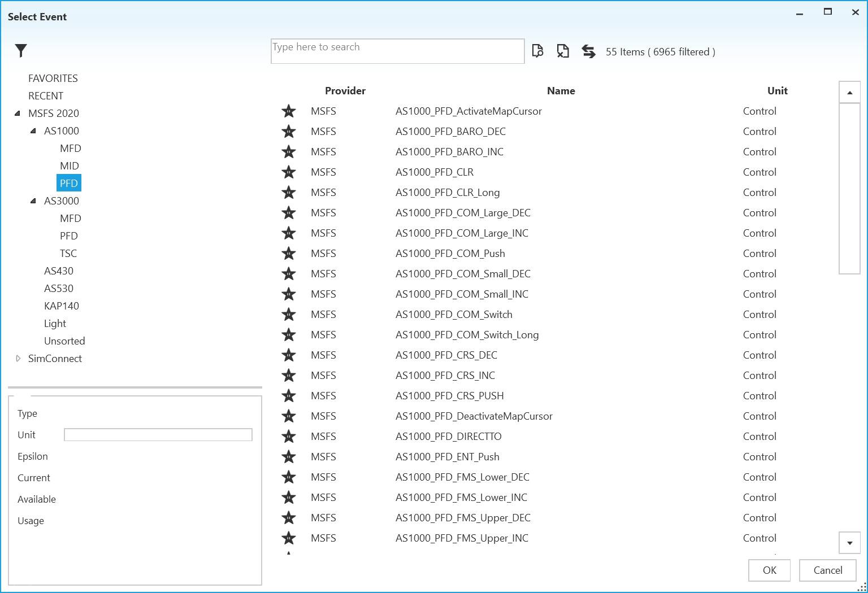Image resolution: width=868 pixels, height=593 pixels.
Task: Click the OK button
Action: (769, 570)
